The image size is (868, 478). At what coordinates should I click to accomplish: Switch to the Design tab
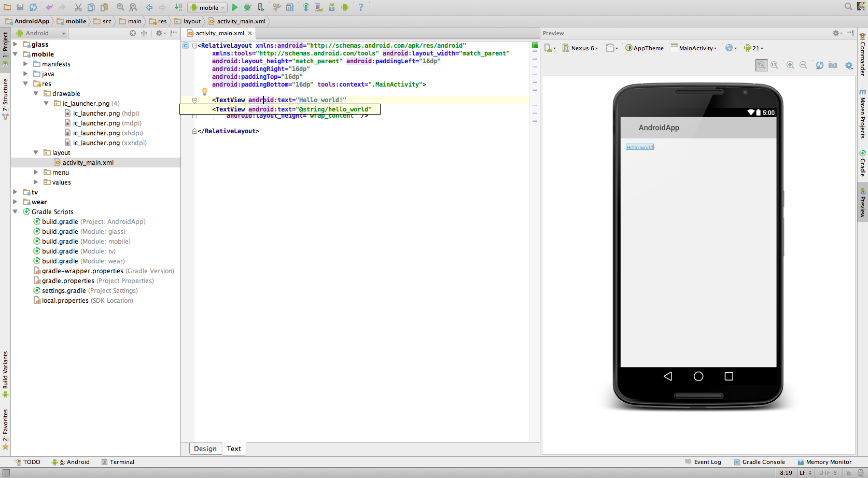click(205, 449)
